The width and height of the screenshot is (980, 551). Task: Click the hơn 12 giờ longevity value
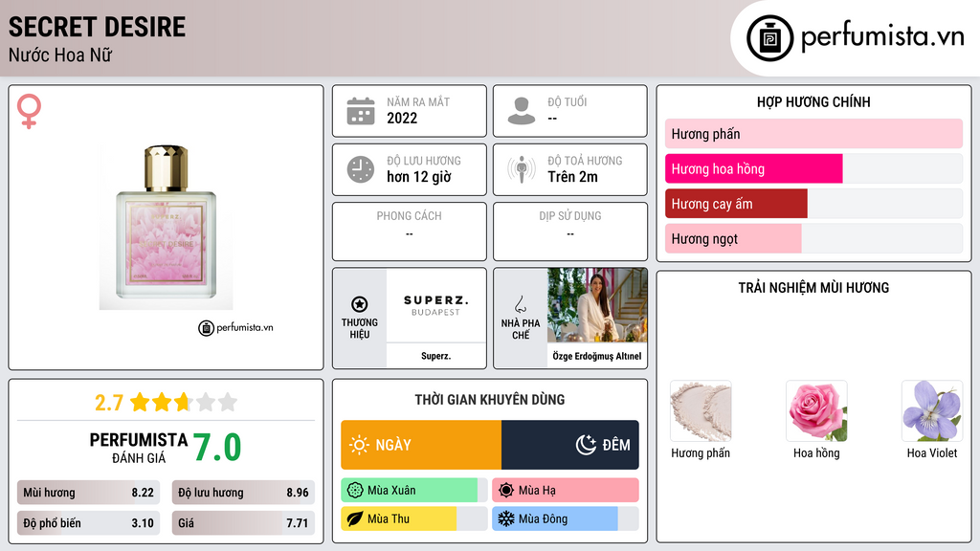(x=419, y=177)
